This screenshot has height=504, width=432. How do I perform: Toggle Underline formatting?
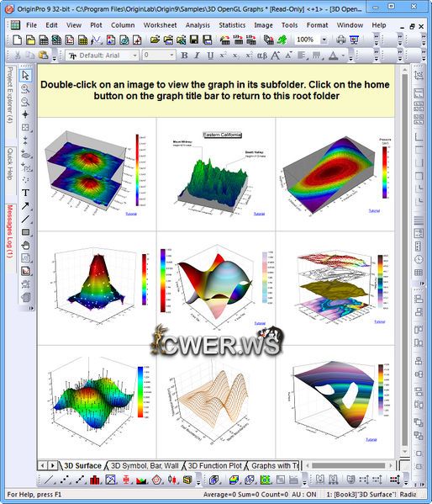[210, 56]
